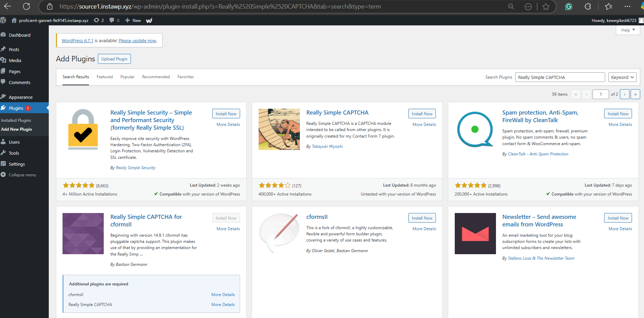Click the Really Simple CAPTCHA plugin thumbnail
644x318 pixels.
click(x=279, y=129)
